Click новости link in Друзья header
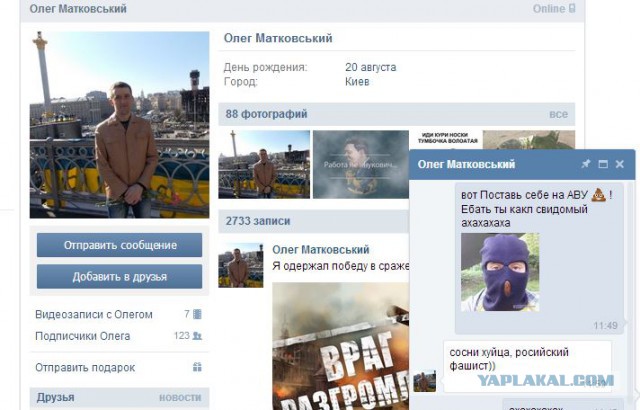The image size is (640, 410). (x=180, y=397)
